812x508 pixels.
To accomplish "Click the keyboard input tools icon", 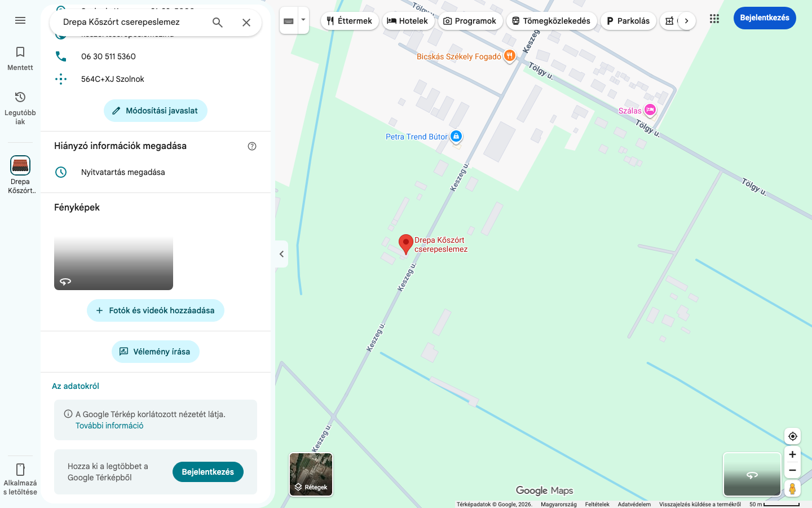I will [289, 21].
